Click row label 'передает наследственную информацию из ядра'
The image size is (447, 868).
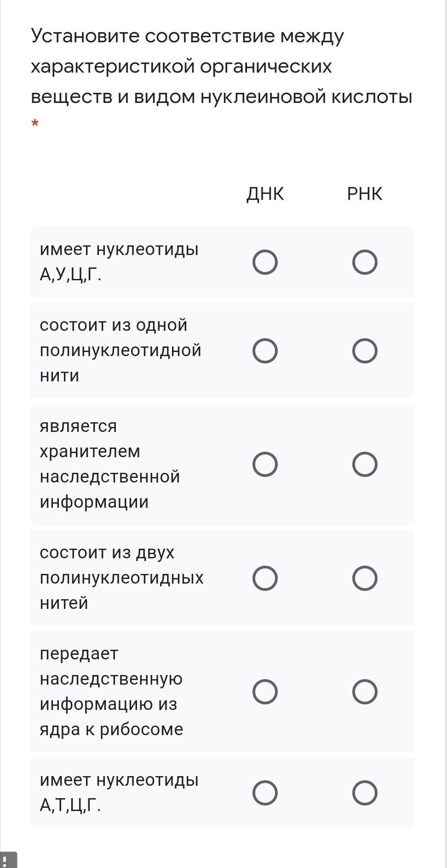point(111,692)
